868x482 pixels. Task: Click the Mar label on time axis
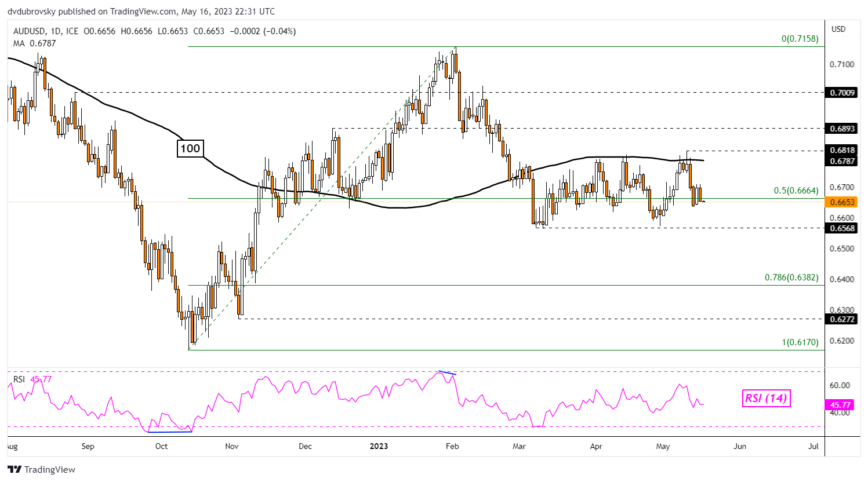tap(519, 446)
